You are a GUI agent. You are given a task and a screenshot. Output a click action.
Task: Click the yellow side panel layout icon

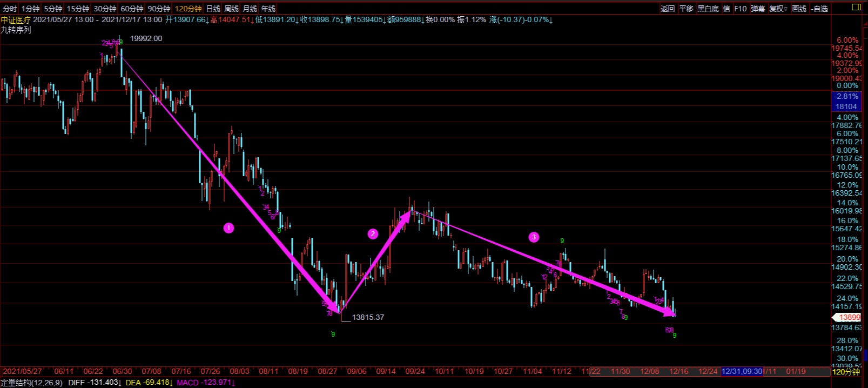[856, 7]
